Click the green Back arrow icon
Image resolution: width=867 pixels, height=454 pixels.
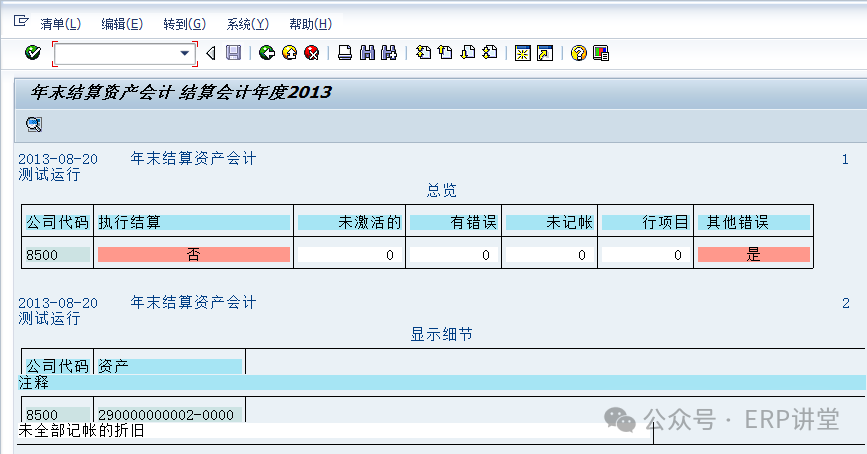click(x=267, y=53)
